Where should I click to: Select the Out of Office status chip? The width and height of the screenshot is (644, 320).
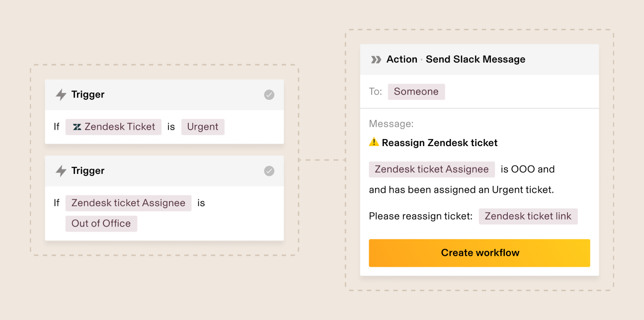101,224
